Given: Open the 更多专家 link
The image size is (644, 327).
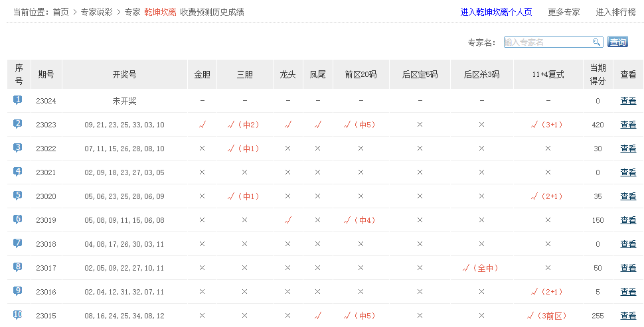Looking at the screenshot, I should tap(564, 12).
